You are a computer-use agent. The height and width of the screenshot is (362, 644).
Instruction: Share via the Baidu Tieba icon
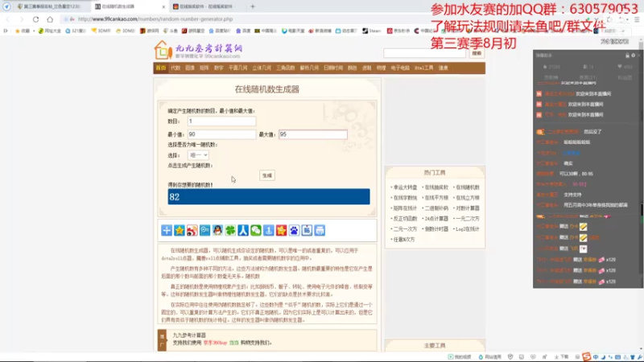point(307,230)
